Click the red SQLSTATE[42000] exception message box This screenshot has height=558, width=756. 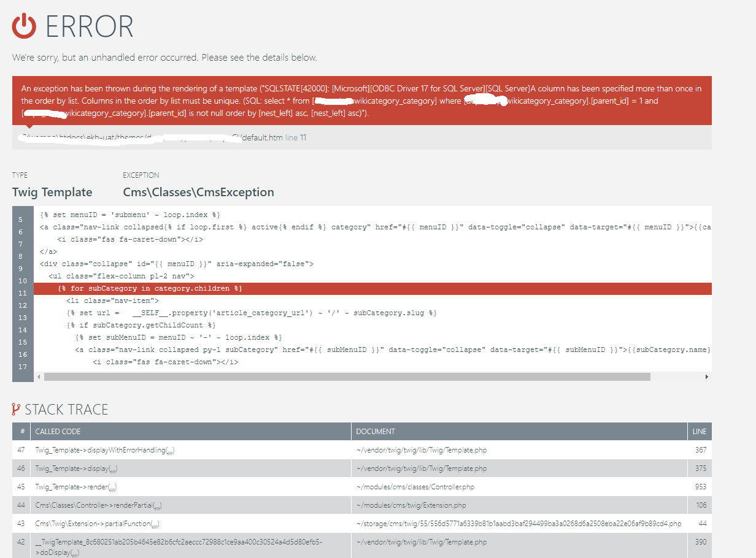pyautogui.click(x=362, y=101)
